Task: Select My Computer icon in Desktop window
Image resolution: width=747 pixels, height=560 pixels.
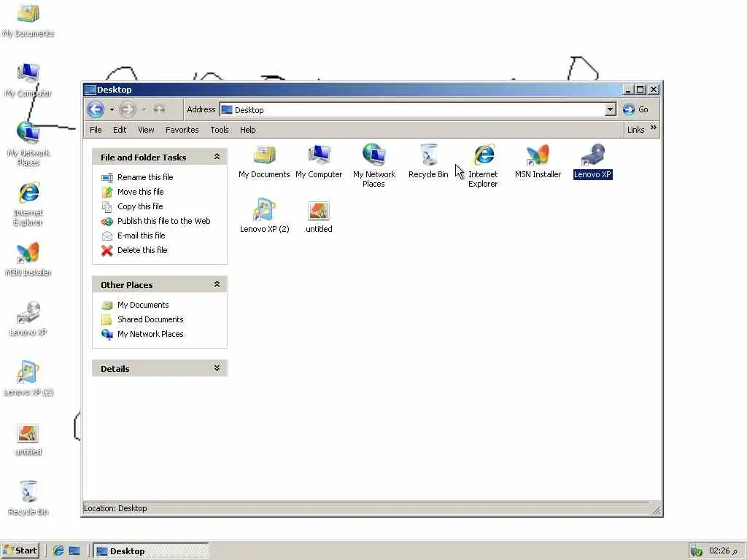Action: (320, 161)
